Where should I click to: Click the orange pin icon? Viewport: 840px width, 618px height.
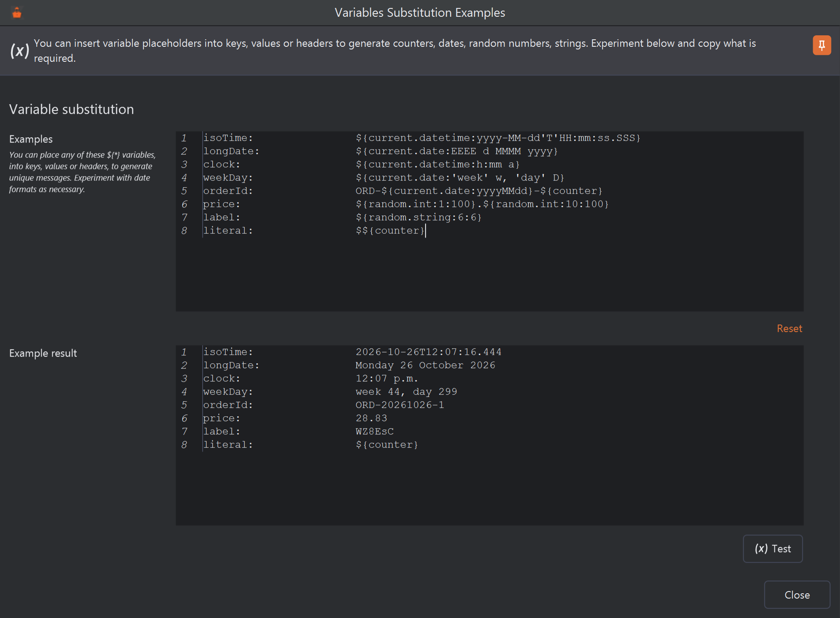tap(821, 45)
